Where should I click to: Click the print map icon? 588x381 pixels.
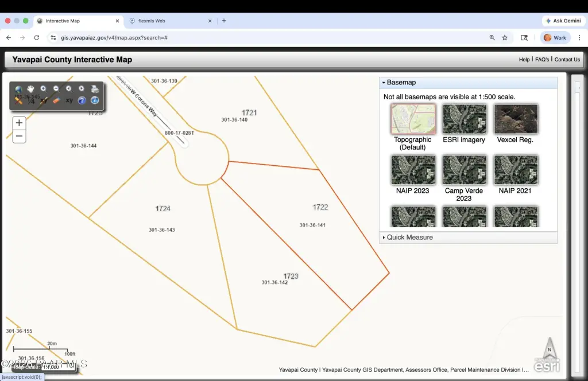coord(95,89)
